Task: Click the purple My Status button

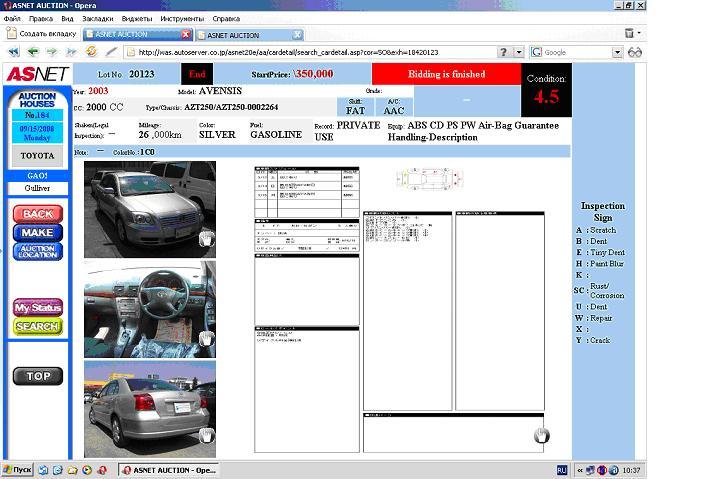Action: click(38, 307)
